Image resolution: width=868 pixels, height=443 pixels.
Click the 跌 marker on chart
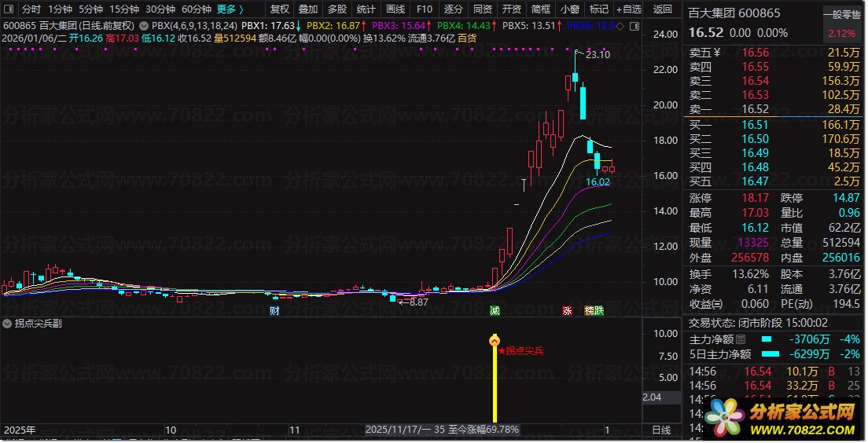click(599, 311)
